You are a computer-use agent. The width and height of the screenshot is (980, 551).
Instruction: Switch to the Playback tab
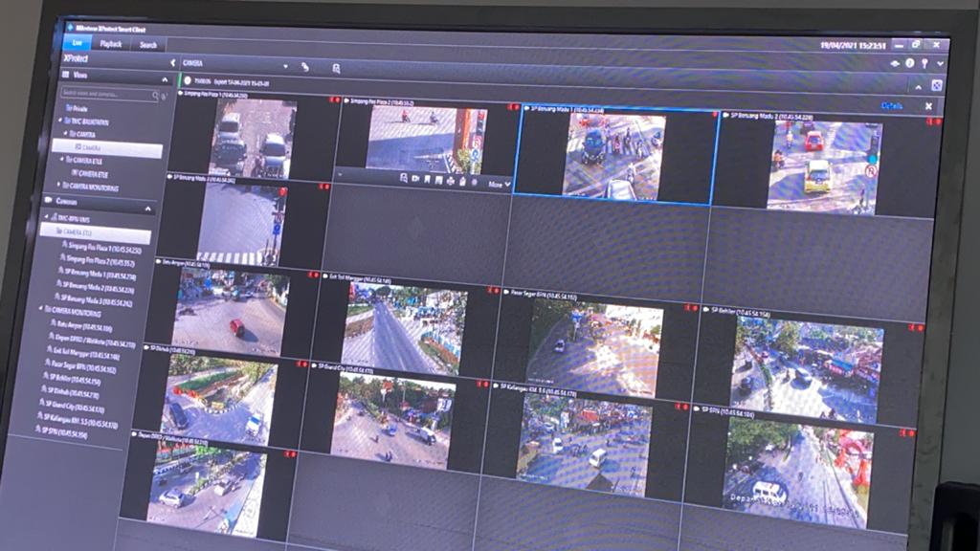click(111, 43)
